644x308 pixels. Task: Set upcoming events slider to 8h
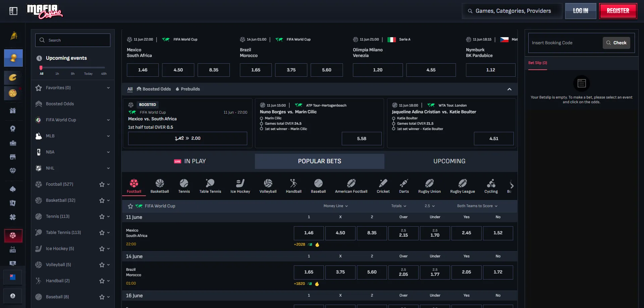(73, 74)
